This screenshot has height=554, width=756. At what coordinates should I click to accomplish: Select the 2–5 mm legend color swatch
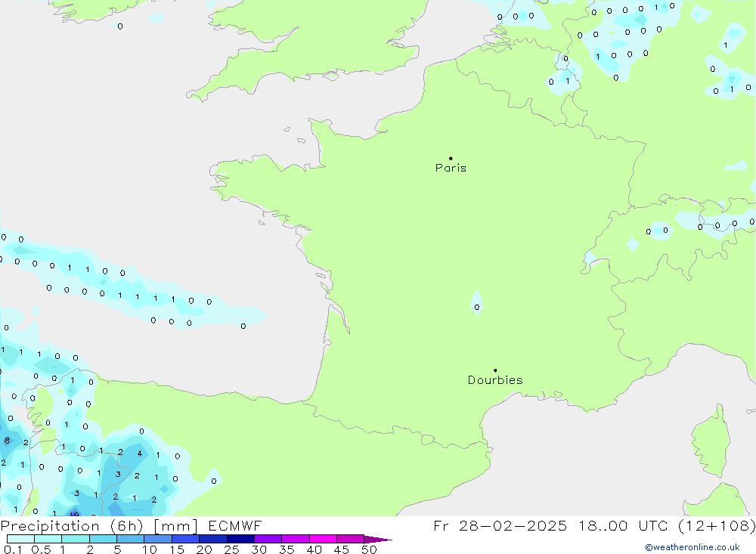click(x=103, y=539)
